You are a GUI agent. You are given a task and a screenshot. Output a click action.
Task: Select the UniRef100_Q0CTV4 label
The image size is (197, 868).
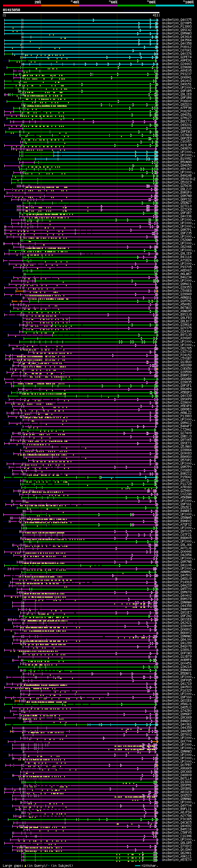click(177, 741)
